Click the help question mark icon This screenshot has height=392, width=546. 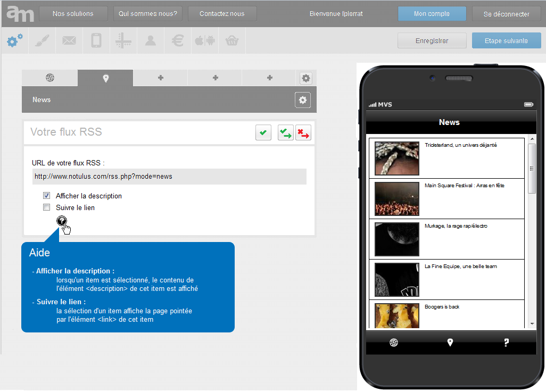coord(62,221)
